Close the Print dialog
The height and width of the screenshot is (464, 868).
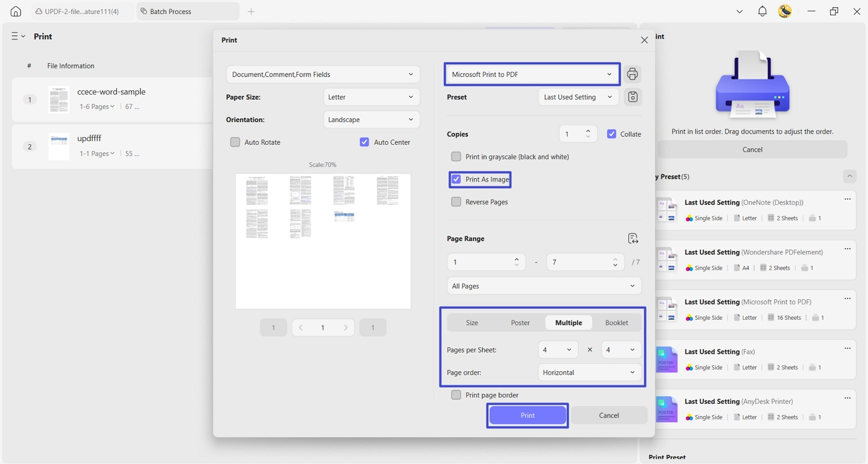click(644, 40)
